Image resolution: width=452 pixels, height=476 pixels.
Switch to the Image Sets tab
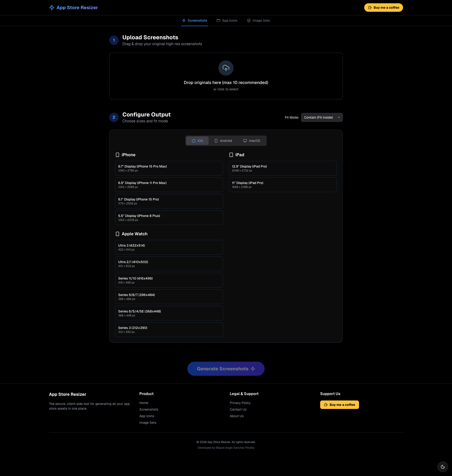258,20
